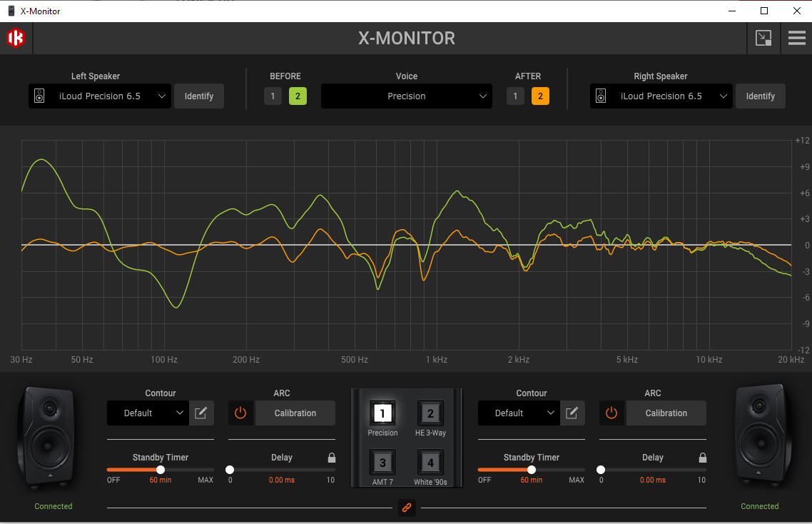The height and width of the screenshot is (524, 812).
Task: Click the 100 Hz frequency axis label
Action: click(164, 360)
